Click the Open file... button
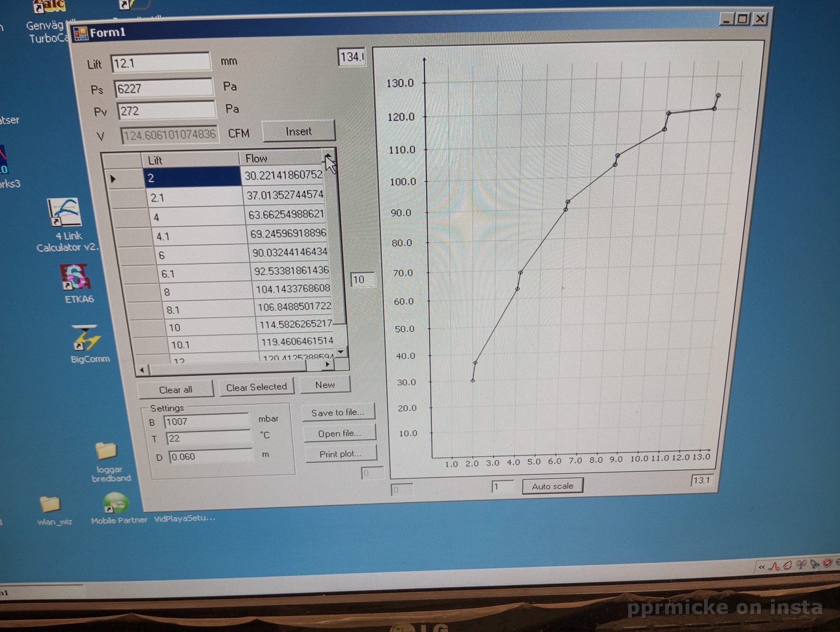The height and width of the screenshot is (632, 840). tap(339, 433)
